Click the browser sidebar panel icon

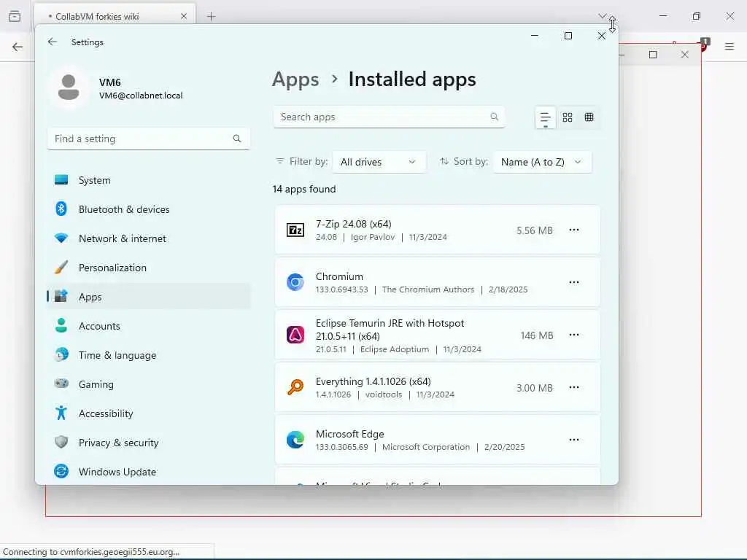click(x=15, y=16)
